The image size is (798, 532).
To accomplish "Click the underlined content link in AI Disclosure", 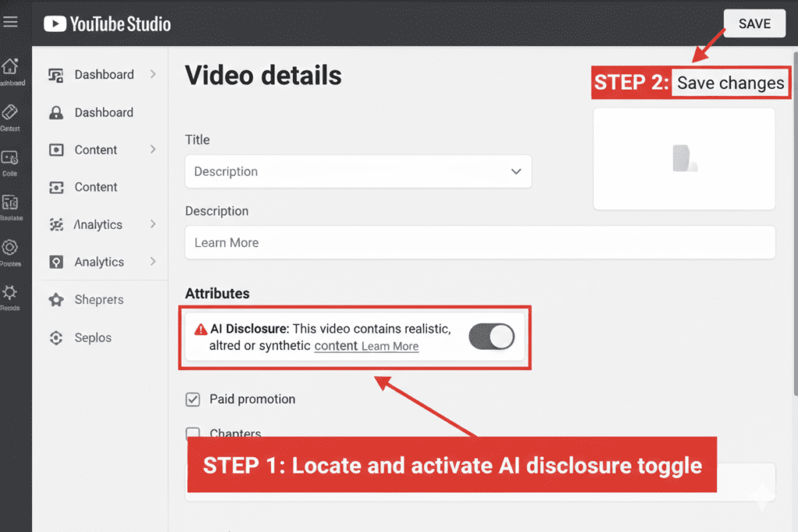I will click(336, 346).
